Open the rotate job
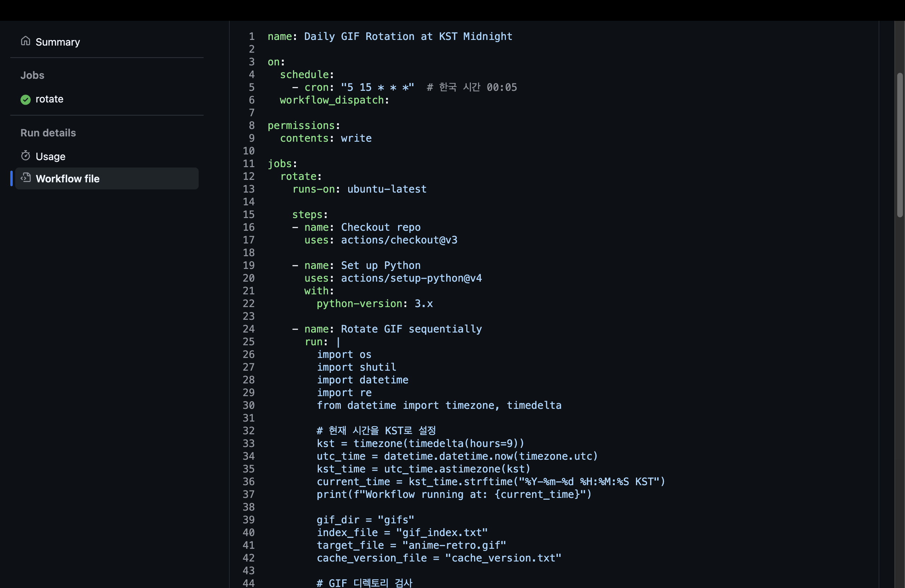The height and width of the screenshot is (588, 905). (49, 99)
